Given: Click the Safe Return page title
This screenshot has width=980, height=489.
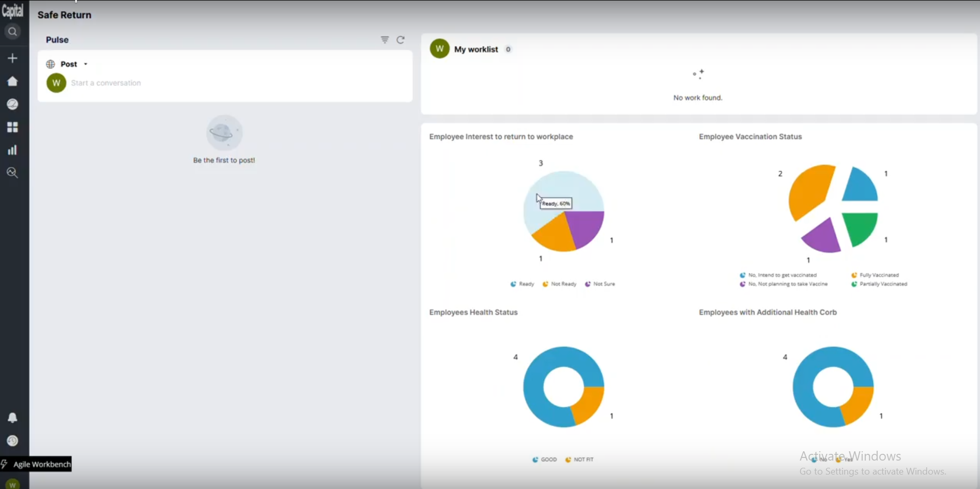Looking at the screenshot, I should pos(65,15).
